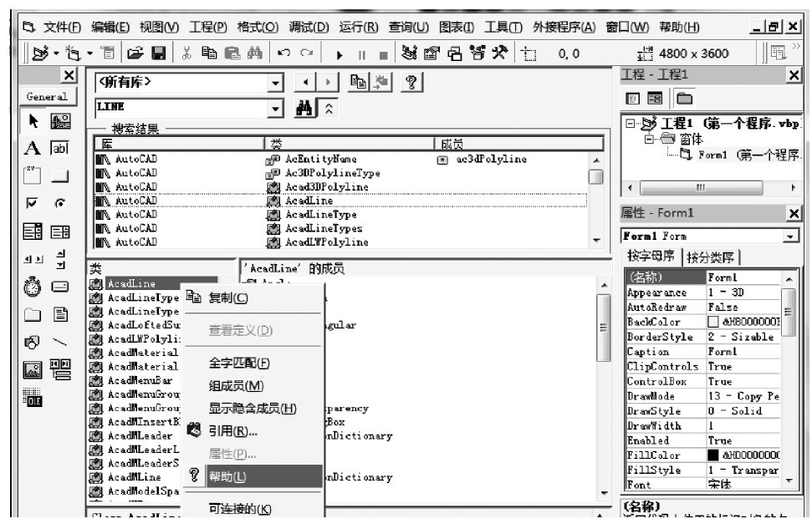Start the program with the Run arrow
Screen dimensions: 812x519
coord(340,54)
